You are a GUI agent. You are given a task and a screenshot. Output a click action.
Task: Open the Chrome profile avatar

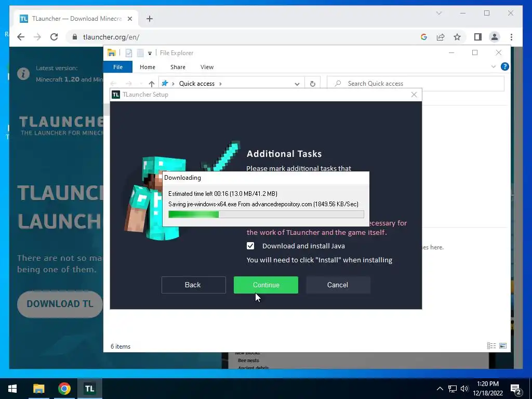(x=495, y=37)
